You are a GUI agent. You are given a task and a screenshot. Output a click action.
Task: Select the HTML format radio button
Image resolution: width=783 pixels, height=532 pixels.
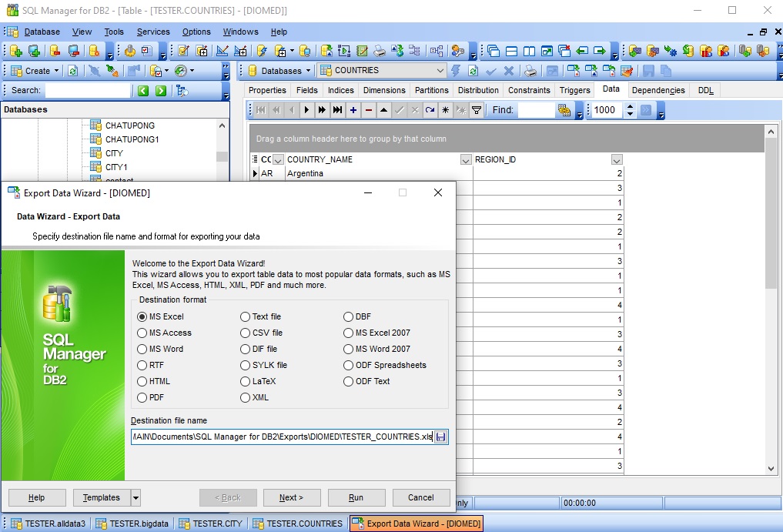142,381
